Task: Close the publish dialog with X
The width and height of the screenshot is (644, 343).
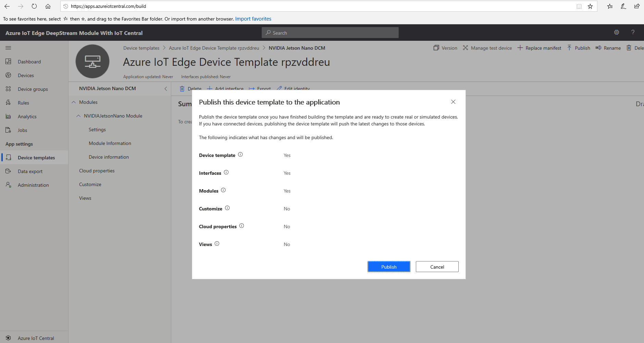Action: click(x=453, y=102)
